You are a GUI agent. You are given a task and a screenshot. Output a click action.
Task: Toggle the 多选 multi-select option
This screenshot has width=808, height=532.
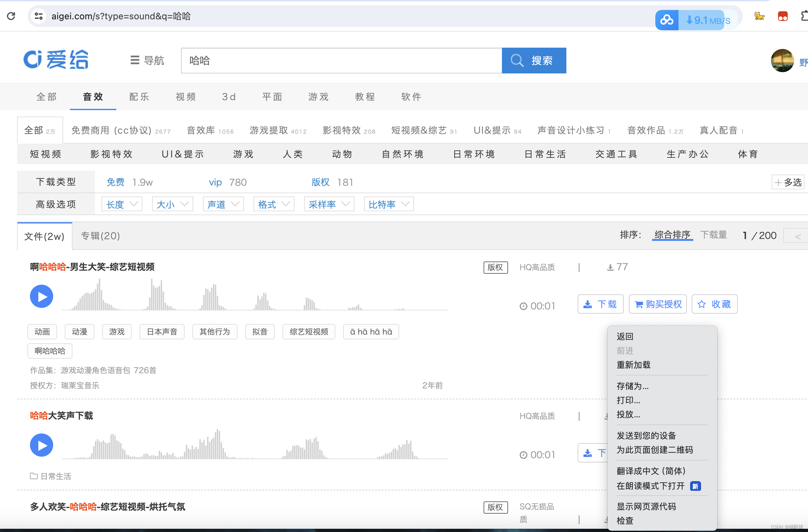coord(788,182)
